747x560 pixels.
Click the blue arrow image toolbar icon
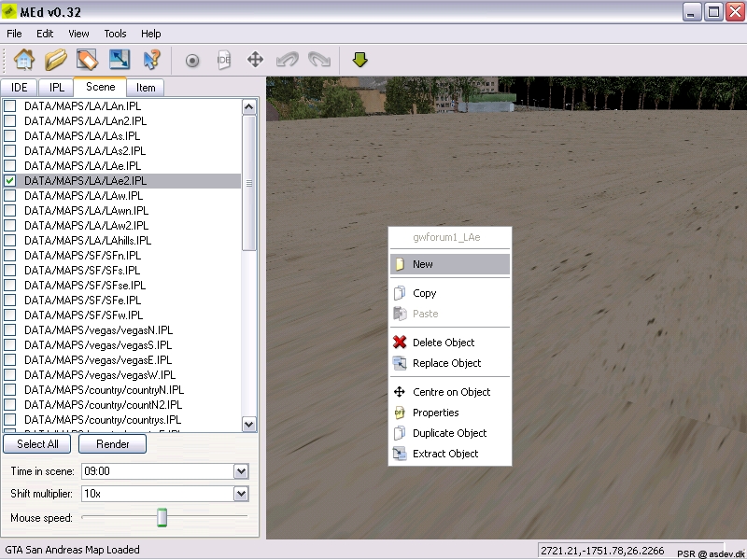tap(120, 60)
